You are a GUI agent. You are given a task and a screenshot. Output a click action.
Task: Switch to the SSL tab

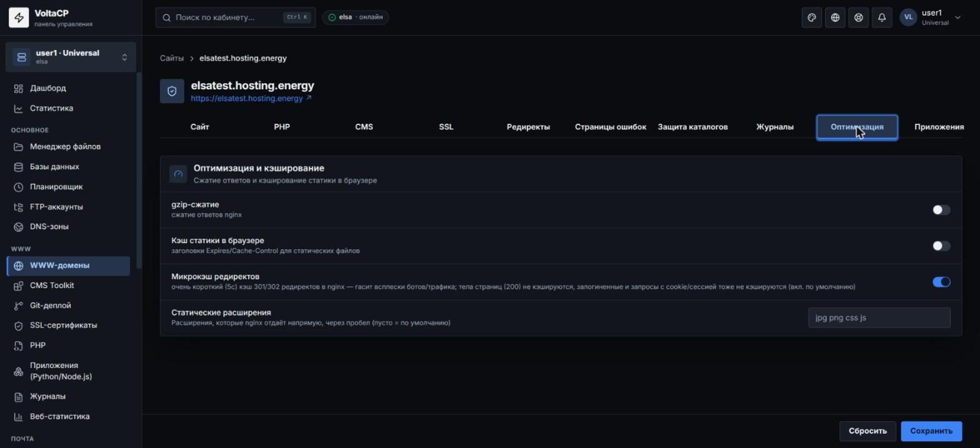pyautogui.click(x=446, y=127)
